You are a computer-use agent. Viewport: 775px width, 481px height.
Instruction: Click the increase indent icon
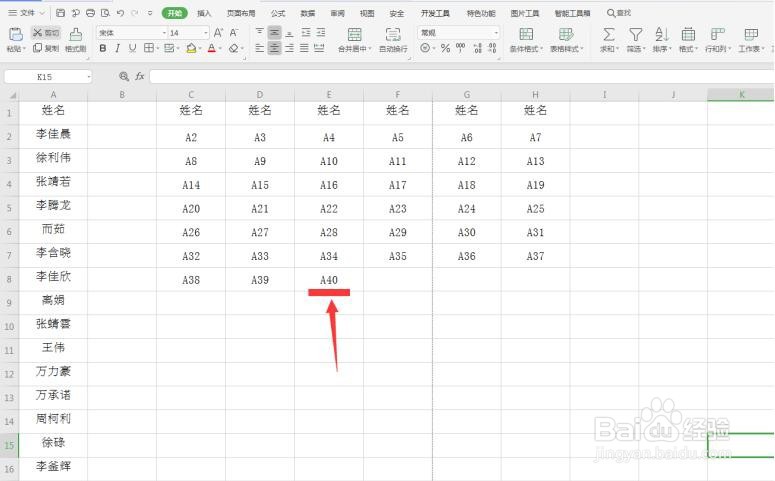pos(321,33)
